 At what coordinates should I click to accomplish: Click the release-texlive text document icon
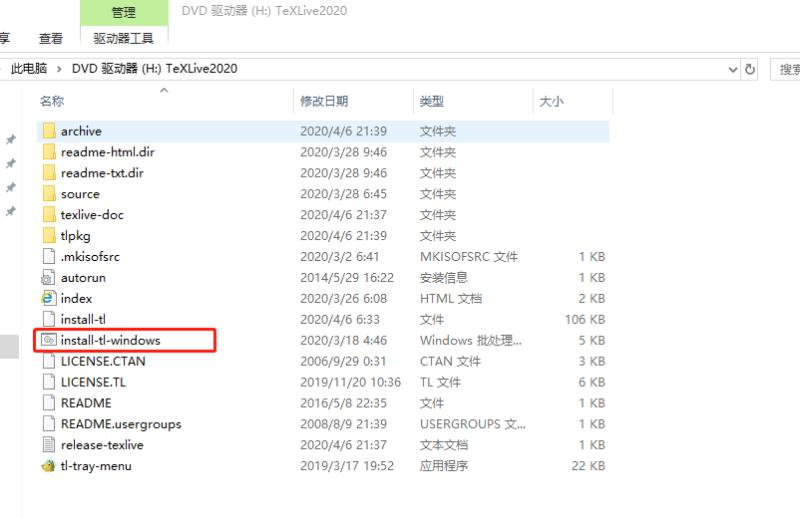pos(49,445)
